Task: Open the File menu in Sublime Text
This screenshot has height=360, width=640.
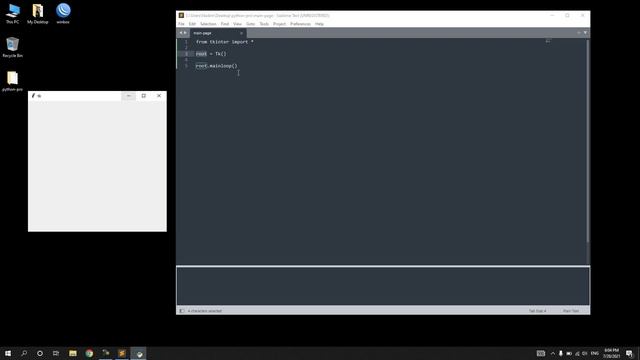Action: click(x=181, y=24)
